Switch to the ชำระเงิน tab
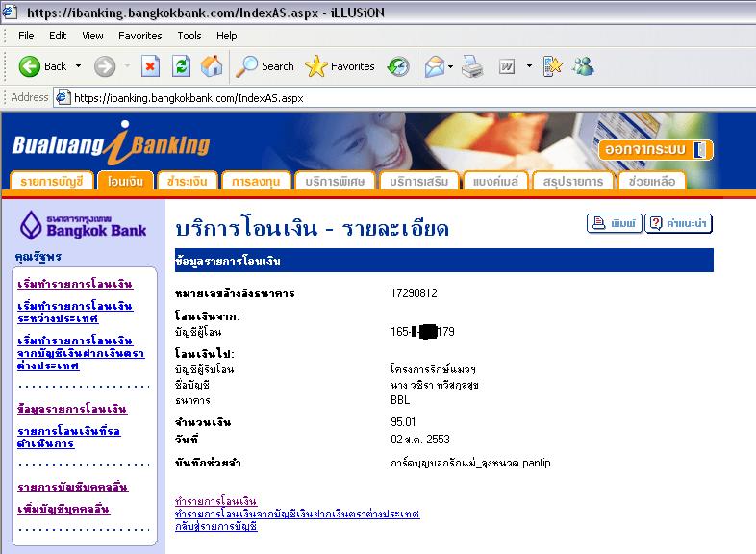The height and width of the screenshot is (554, 756). (x=187, y=181)
